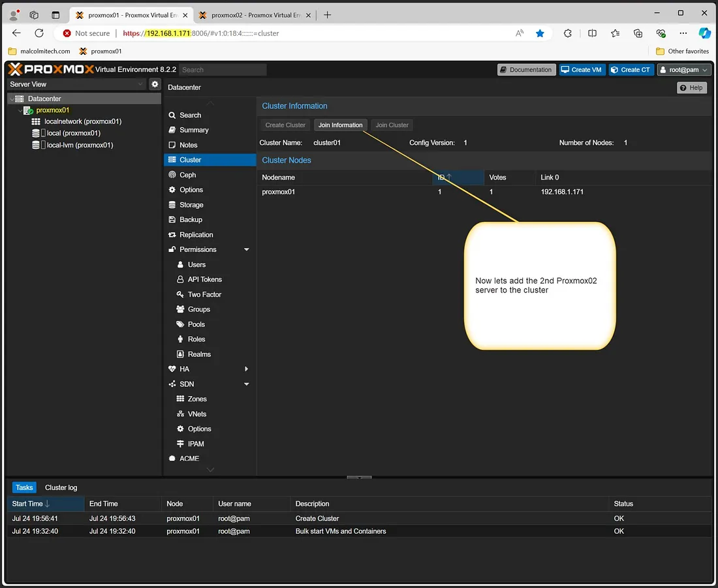The image size is (718, 588).
Task: Switch to the Cluster log tab
Action: 61,487
